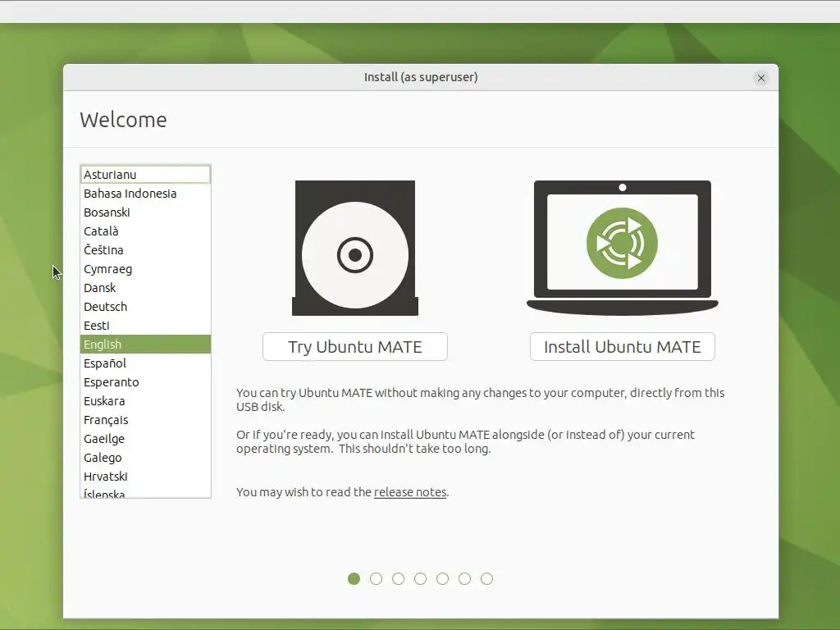Pick Euskara as language
This screenshot has width=840, height=630.
145,401
